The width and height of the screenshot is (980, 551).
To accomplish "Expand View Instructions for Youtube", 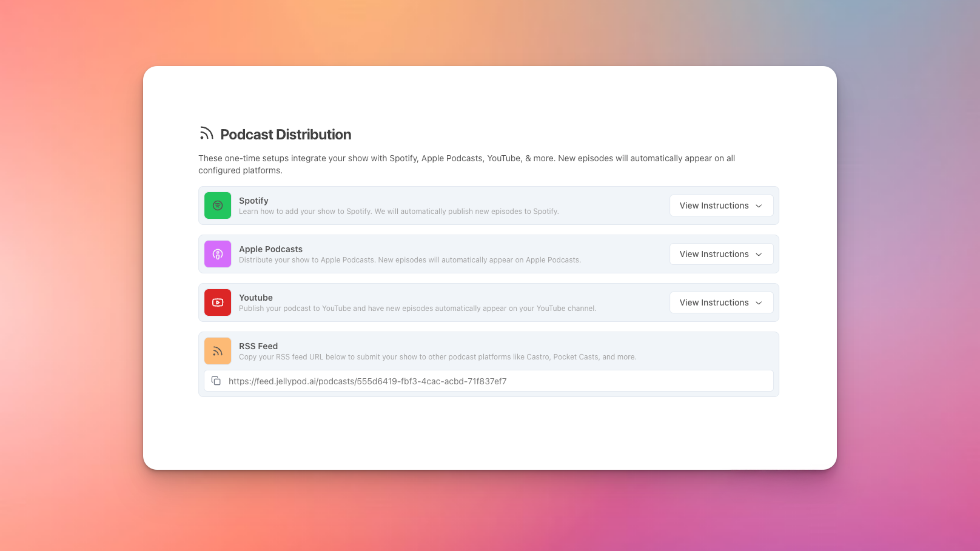I will click(x=721, y=302).
